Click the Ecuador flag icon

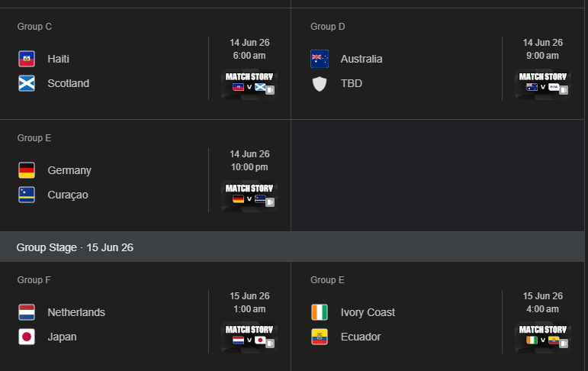pyautogui.click(x=320, y=337)
